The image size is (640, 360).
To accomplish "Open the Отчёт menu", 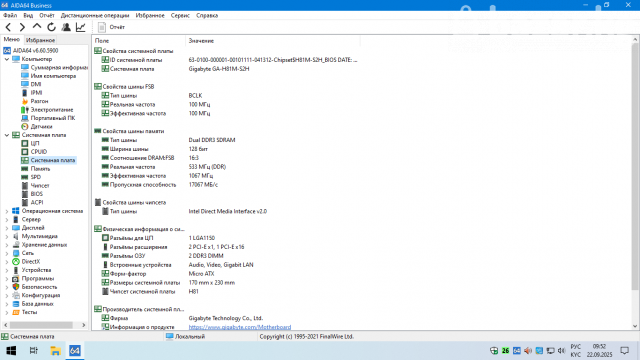I will click(x=47, y=16).
